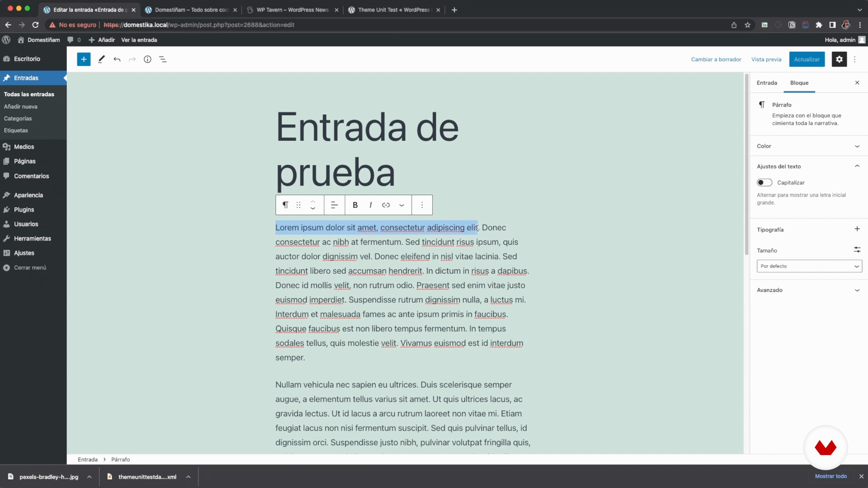868x488 pixels.
Task: Open the Tamaño Por defecto dropdown
Action: click(x=809, y=266)
